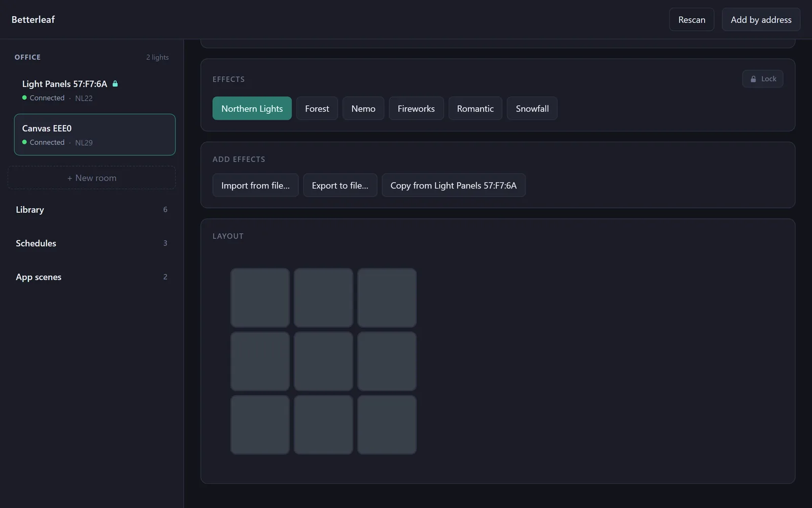Image resolution: width=812 pixels, height=508 pixels.
Task: Click the bottom-middle layout panel tile
Action: pos(323,425)
